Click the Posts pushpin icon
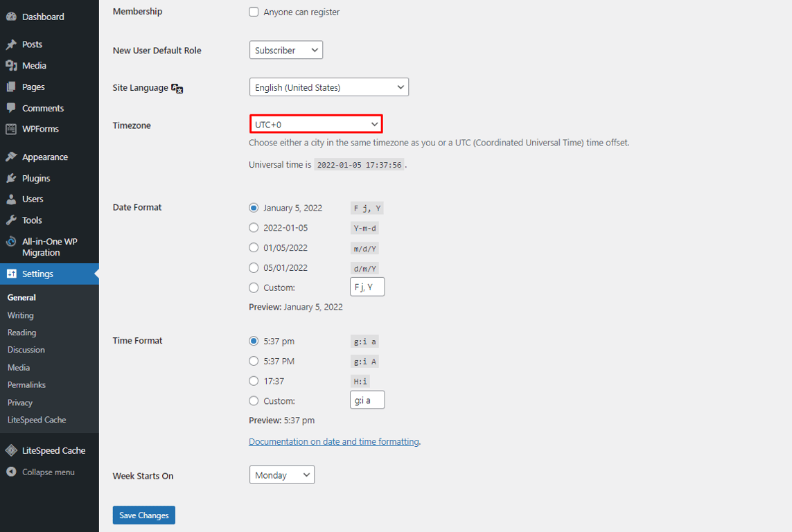Screen dimensions: 792x532 pyautogui.click(x=12, y=44)
